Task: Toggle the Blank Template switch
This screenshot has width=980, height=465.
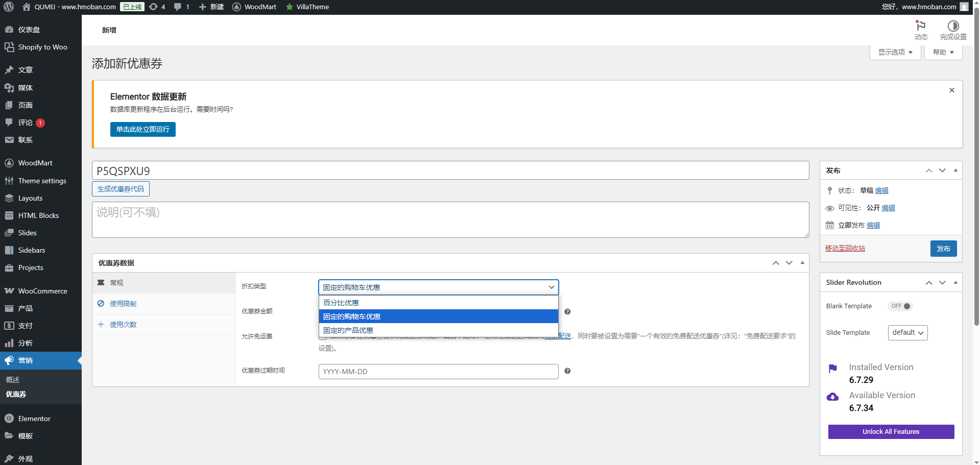Action: [900, 306]
